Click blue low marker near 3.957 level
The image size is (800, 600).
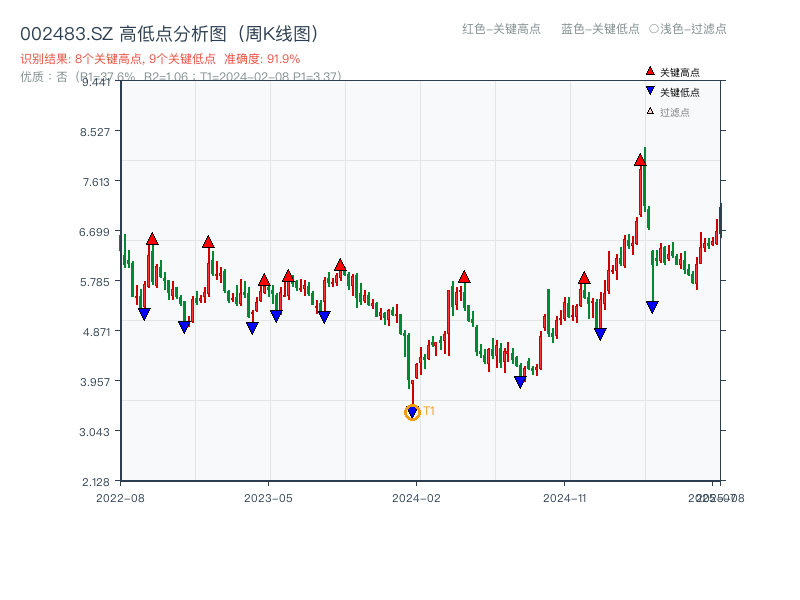point(520,382)
